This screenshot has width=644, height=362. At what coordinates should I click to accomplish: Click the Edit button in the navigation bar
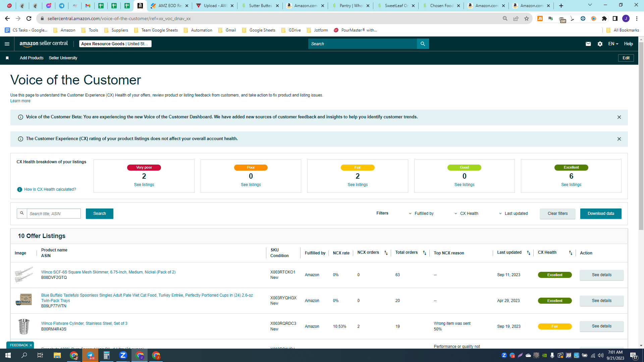pos(626,58)
